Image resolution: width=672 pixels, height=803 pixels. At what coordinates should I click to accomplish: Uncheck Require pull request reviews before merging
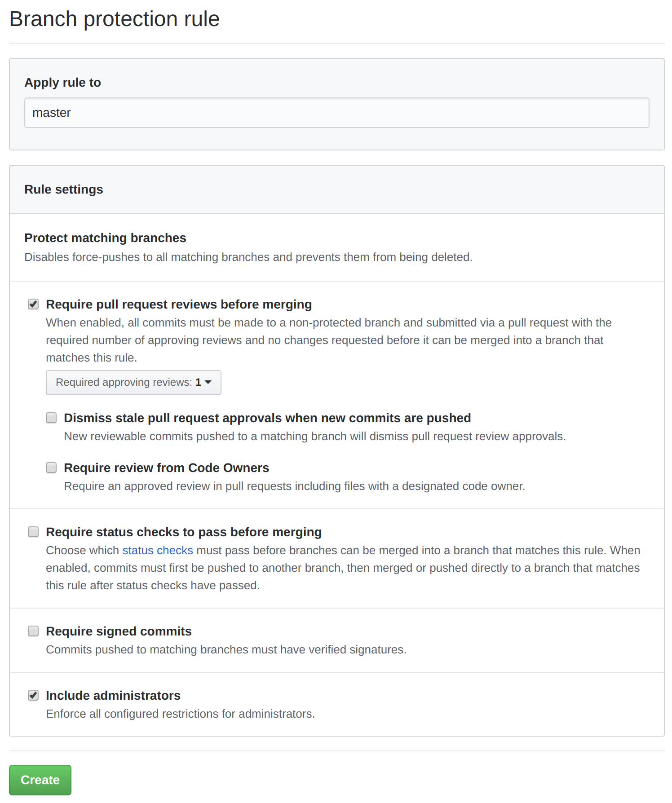coord(33,304)
